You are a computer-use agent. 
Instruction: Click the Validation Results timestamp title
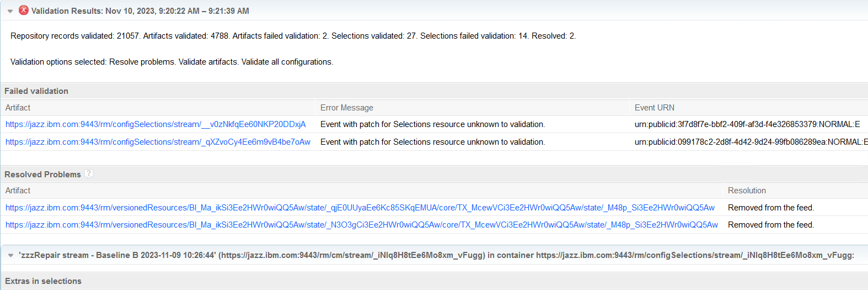coord(140,11)
